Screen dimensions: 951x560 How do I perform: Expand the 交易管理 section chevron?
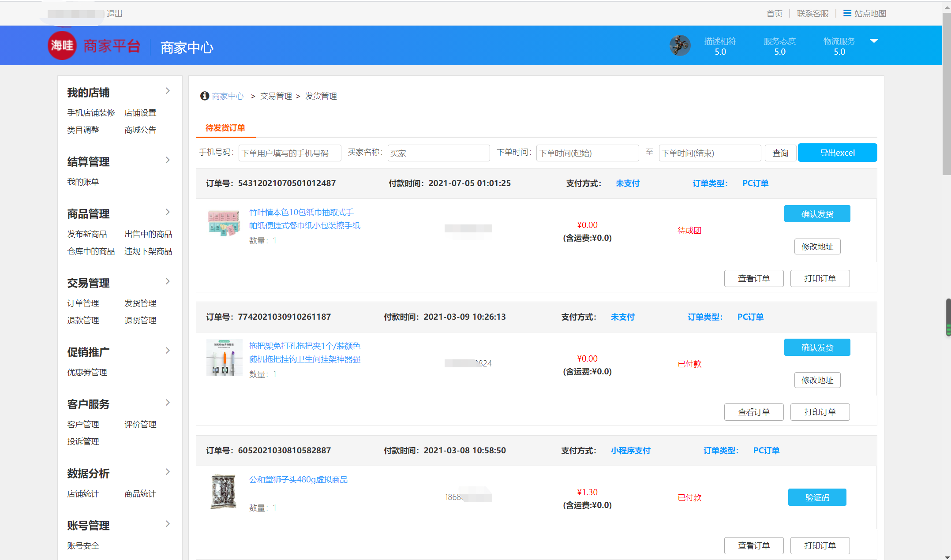[x=168, y=281]
